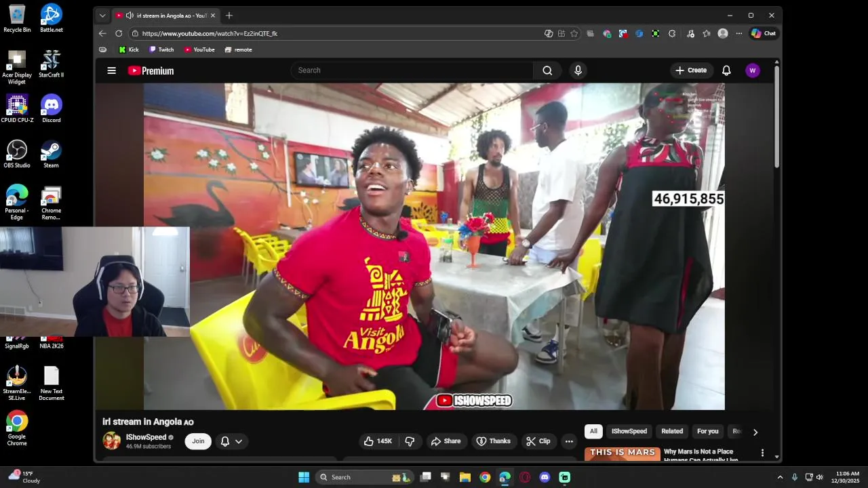The image size is (868, 488).
Task: Open Chrome from the taskbar
Action: click(x=485, y=477)
